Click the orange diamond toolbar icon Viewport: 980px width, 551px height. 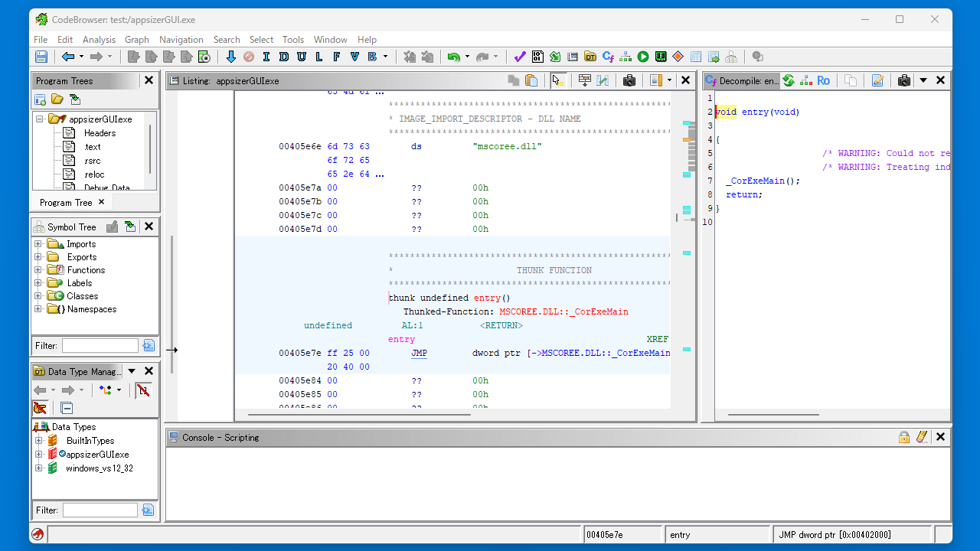click(x=678, y=57)
